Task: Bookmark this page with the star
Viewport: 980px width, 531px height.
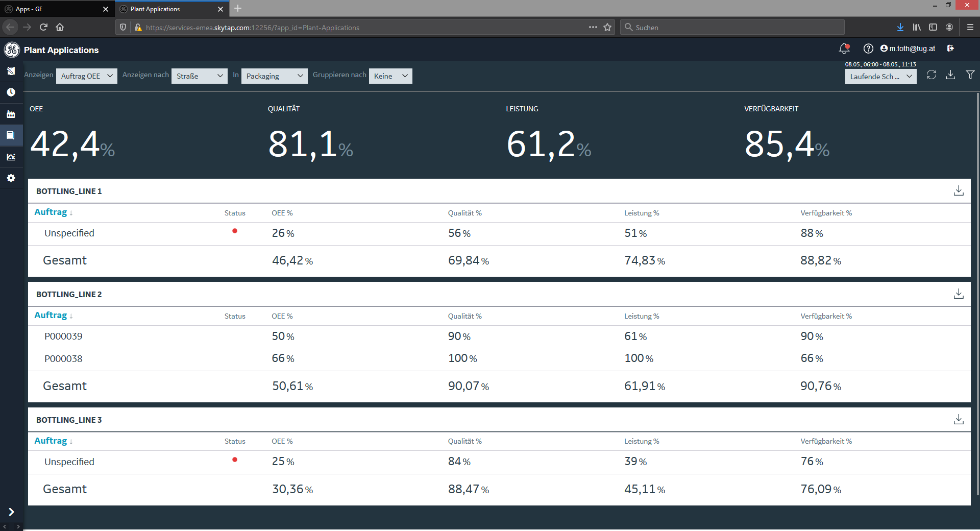Action: click(x=607, y=27)
